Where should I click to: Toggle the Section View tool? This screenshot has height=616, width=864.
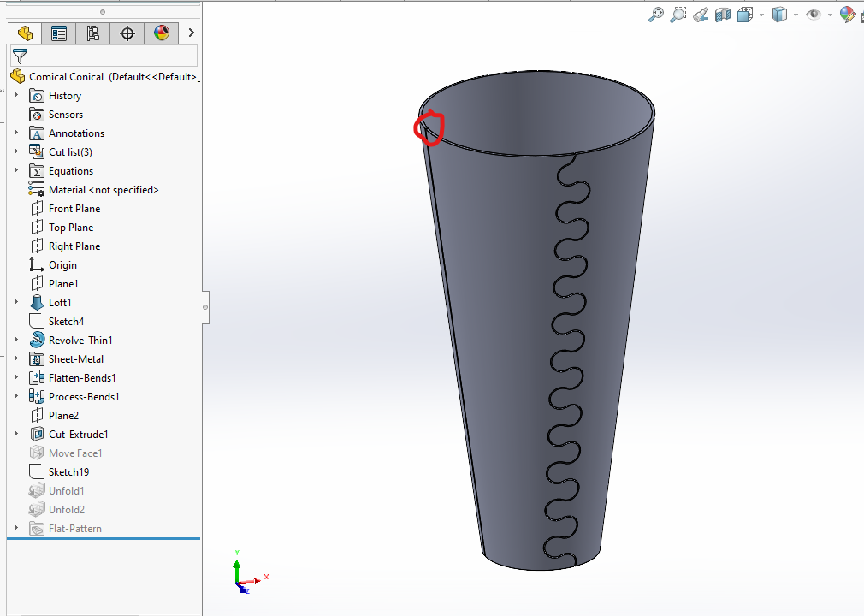pos(723,15)
